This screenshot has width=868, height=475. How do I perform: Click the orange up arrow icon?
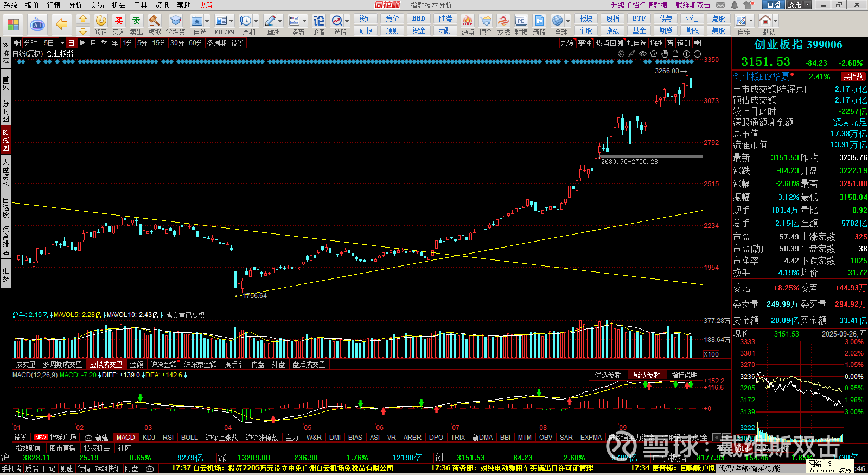83,20
